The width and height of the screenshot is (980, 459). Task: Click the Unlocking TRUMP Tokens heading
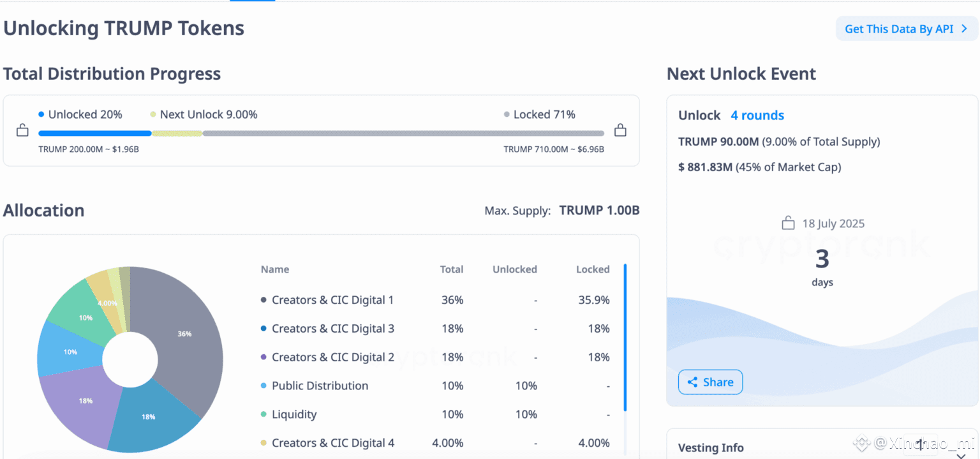point(124,28)
